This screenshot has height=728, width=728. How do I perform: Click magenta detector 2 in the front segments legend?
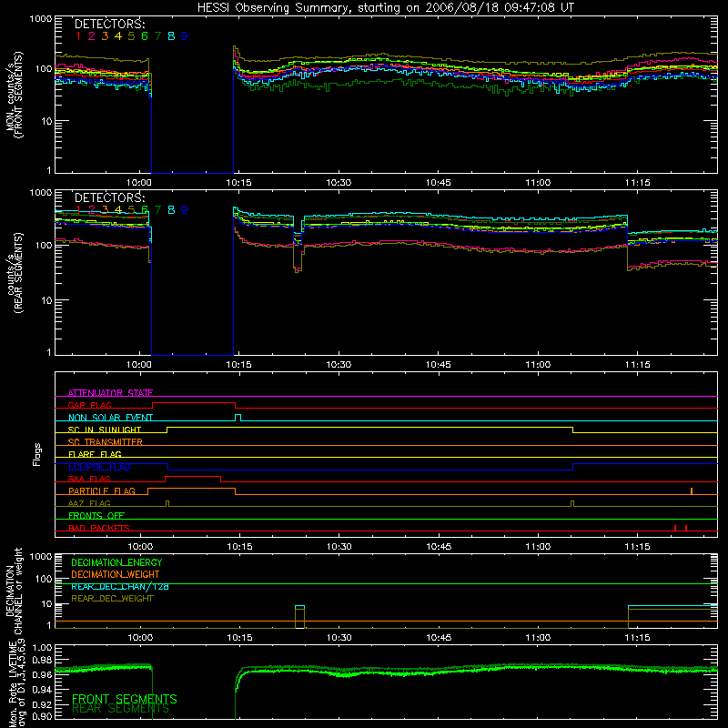point(92,36)
